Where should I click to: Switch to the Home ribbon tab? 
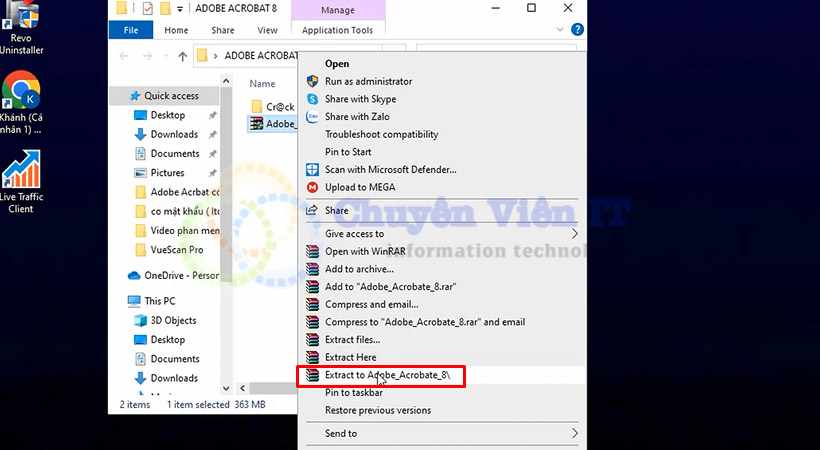(x=176, y=30)
